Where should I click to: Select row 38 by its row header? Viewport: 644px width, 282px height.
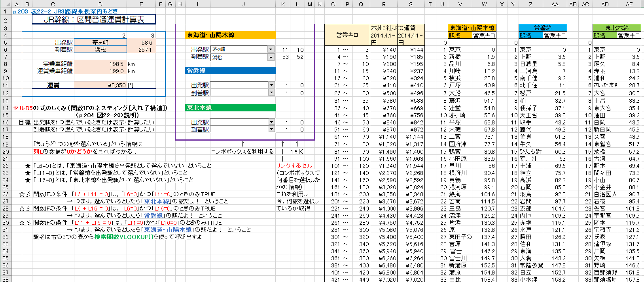[x=6, y=279]
